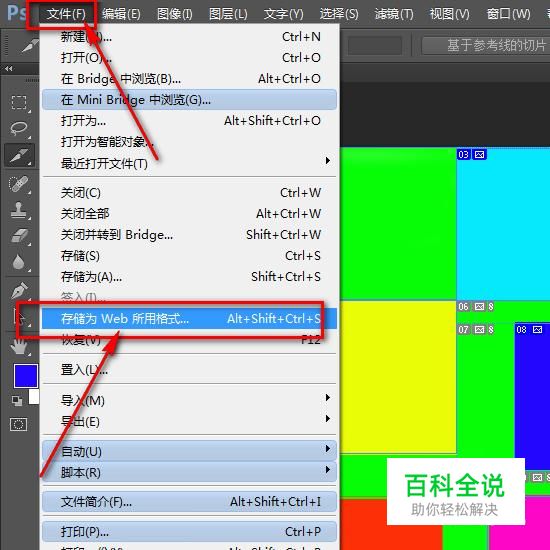Click the slice 06 badge

476,307
